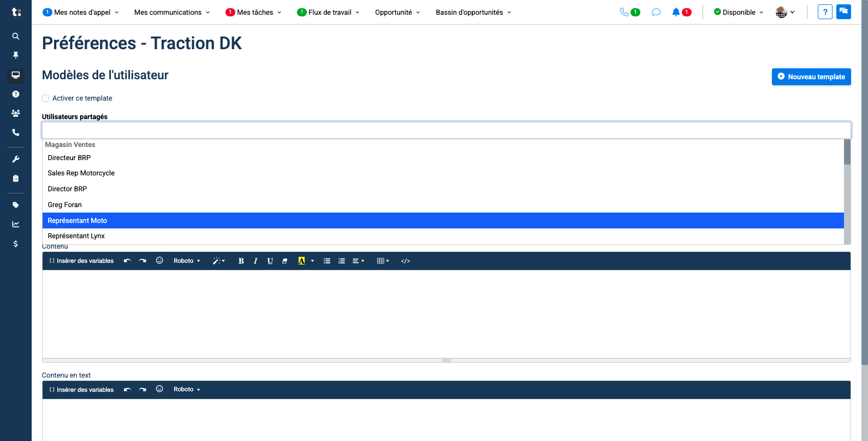This screenshot has width=868, height=441.
Task: Enable the Activer ce template checkbox
Action: coord(46,98)
